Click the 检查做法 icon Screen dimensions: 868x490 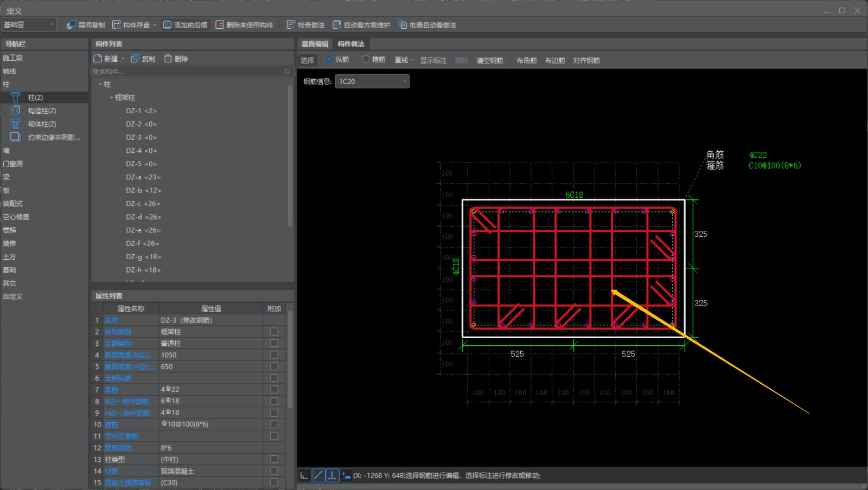(x=291, y=25)
